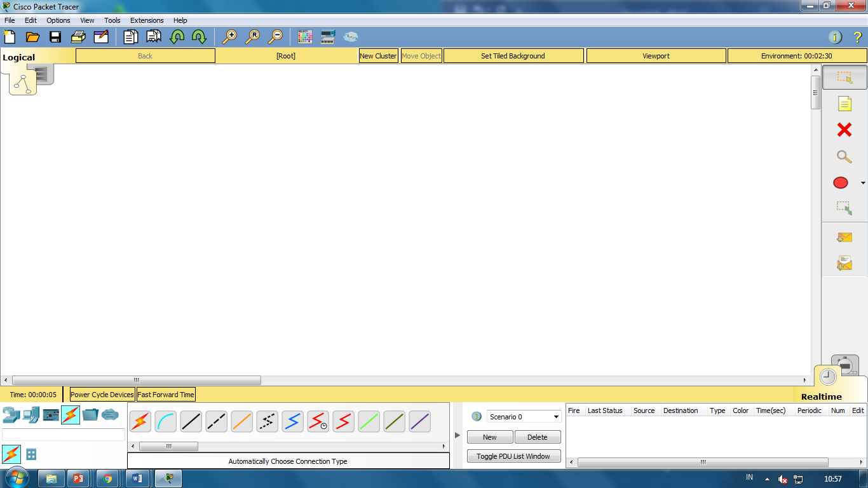The image size is (868, 488).
Task: Open an existing file with folder icon
Action: pyautogui.click(x=32, y=37)
